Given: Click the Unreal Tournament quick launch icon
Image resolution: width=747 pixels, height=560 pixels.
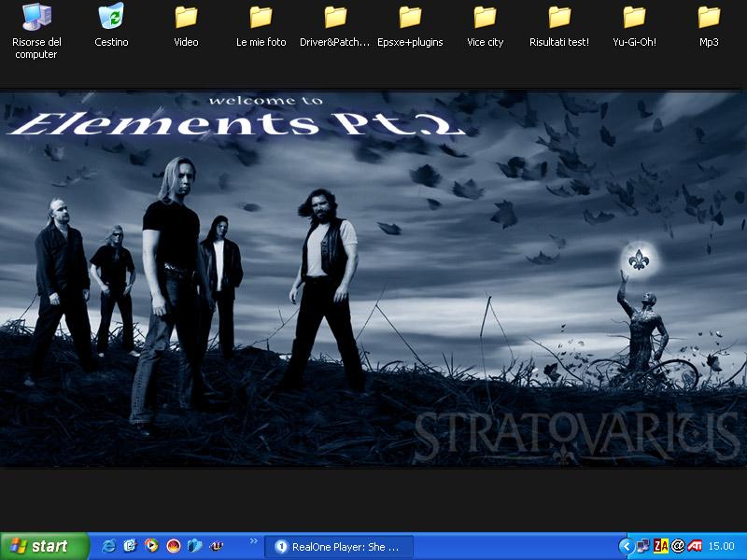Looking at the screenshot, I should (216, 546).
